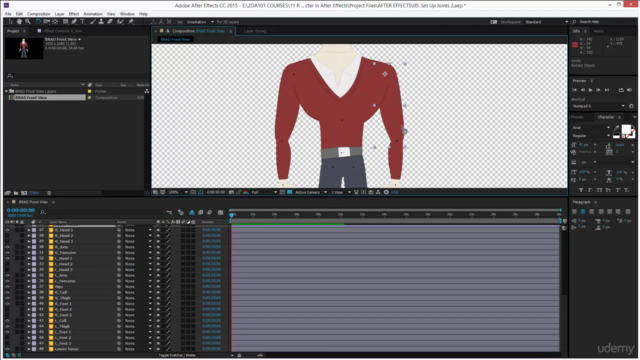
Task: Click the new composition icon in Project panel
Action: pos(24,193)
